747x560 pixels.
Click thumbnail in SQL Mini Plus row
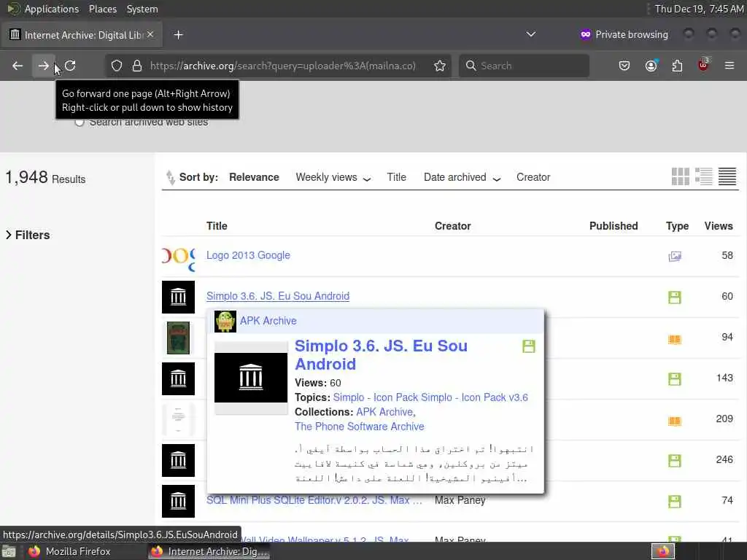[178, 502]
